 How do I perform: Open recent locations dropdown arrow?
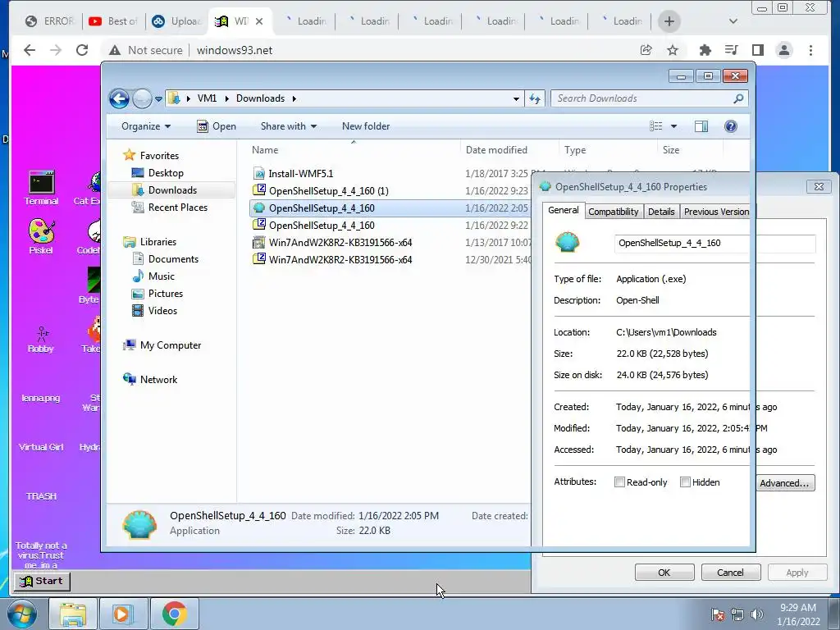tap(158, 99)
